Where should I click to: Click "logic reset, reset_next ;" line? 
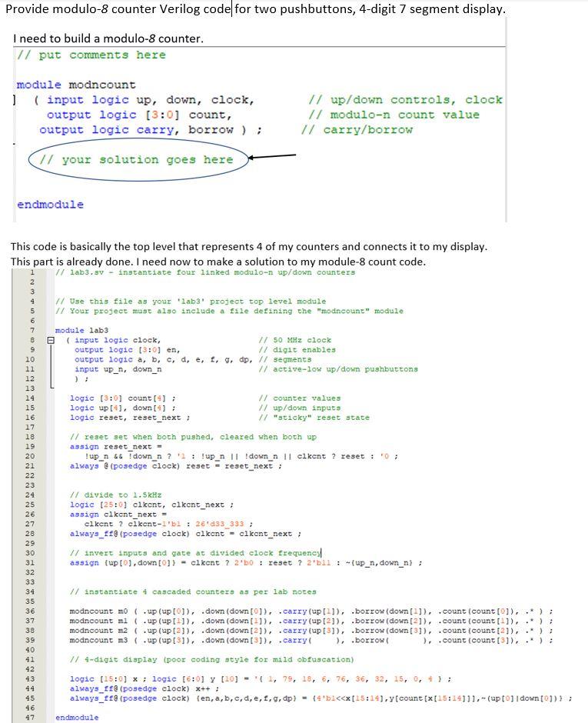pos(130,418)
